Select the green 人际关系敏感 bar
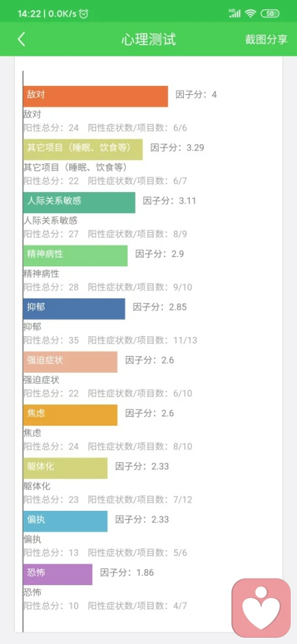This screenshot has height=644, width=297. [79, 202]
